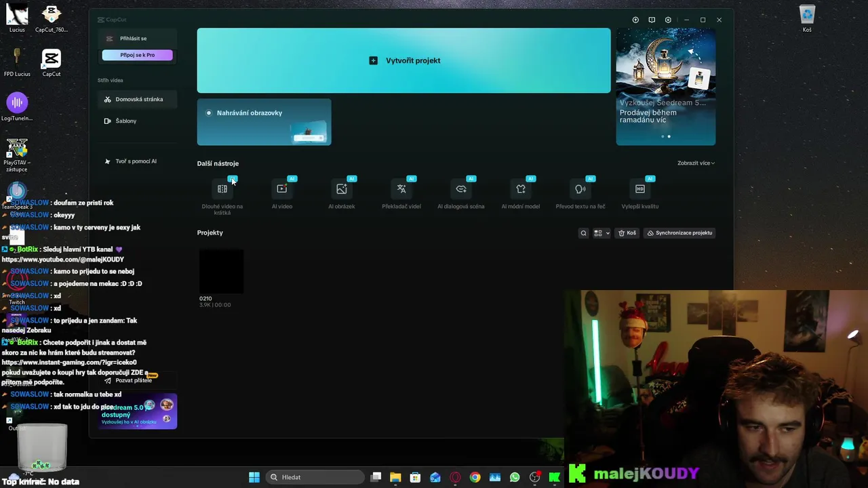Open the AI video tool
The image size is (868, 488).
pos(282,194)
